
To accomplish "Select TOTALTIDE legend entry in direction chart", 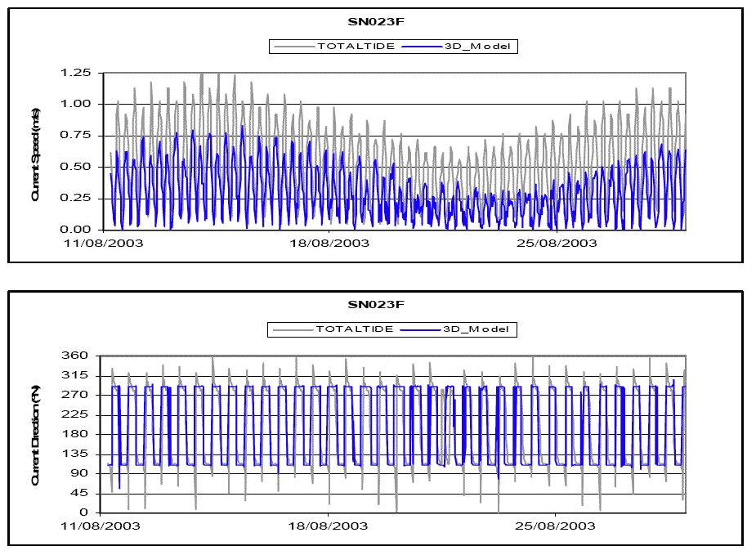I will [x=356, y=329].
